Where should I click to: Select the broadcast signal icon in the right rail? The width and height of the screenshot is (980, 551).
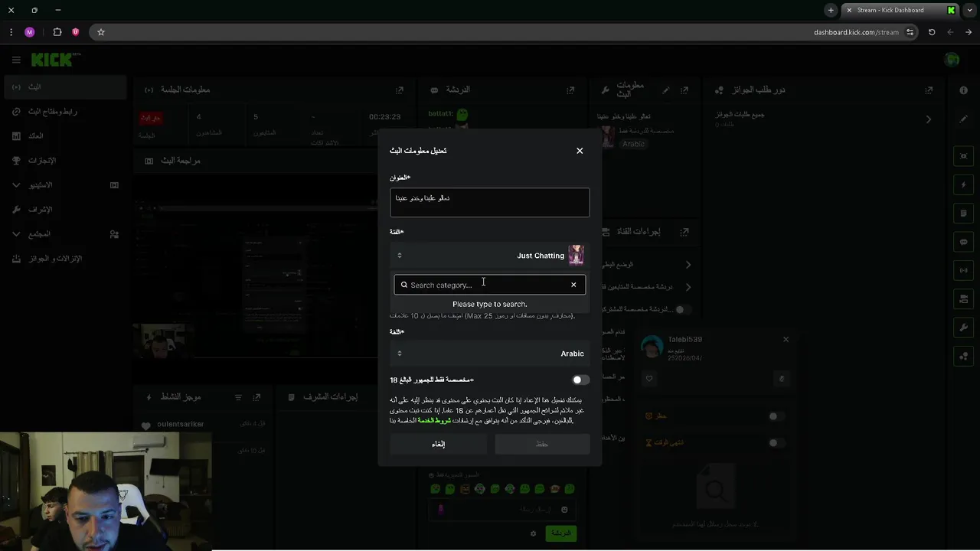tap(963, 270)
